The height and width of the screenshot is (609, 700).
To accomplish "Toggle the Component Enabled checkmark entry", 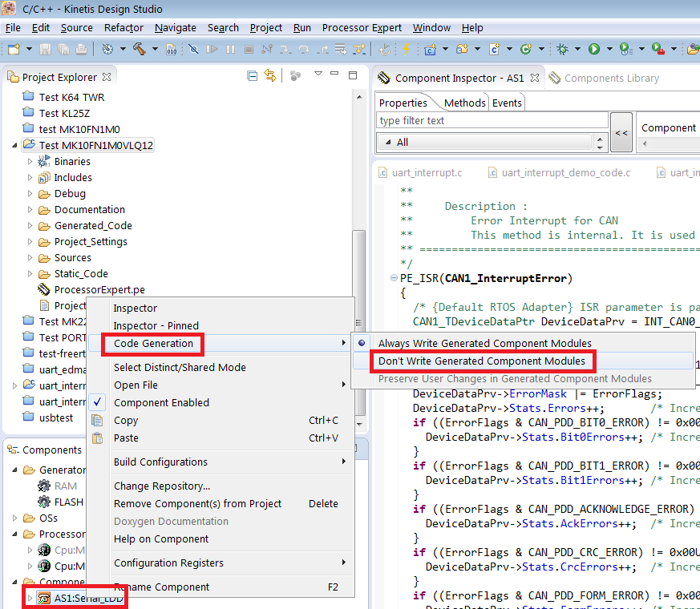I will coord(161,402).
